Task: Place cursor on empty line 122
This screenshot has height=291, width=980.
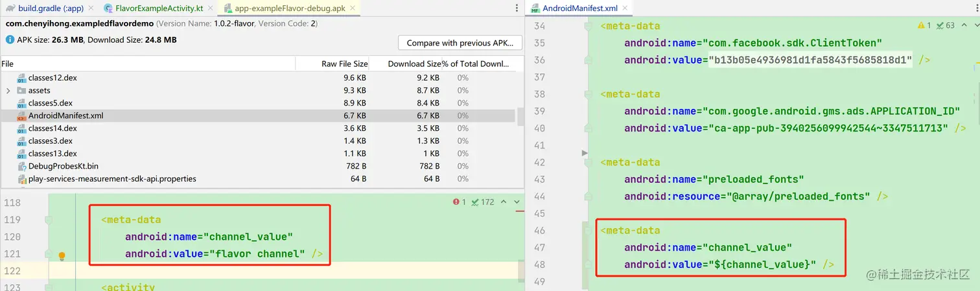Action: 285,271
